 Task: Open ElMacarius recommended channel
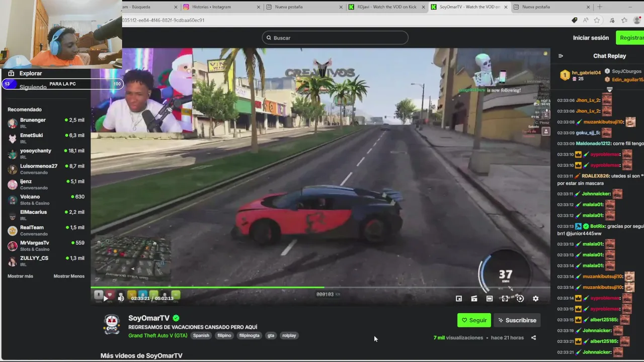[46, 215]
